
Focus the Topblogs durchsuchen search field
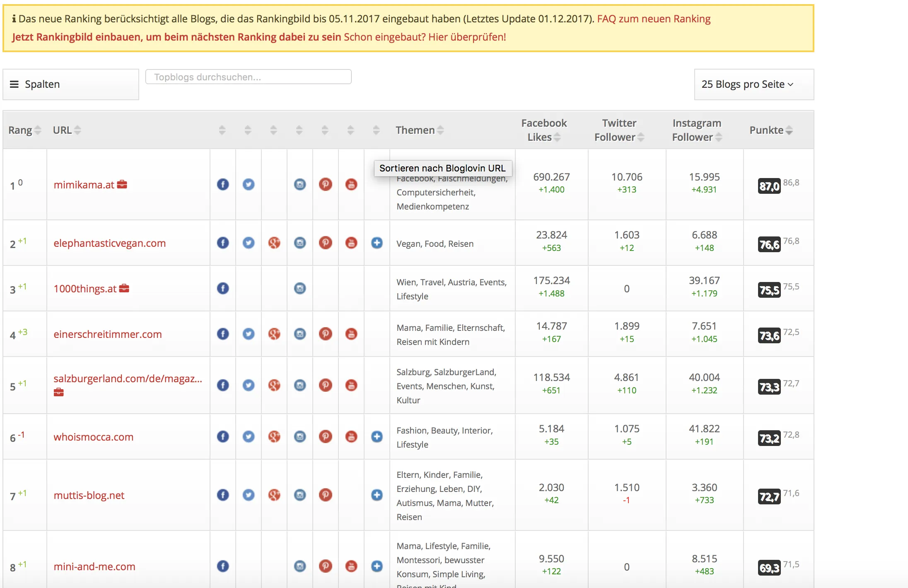click(x=249, y=77)
